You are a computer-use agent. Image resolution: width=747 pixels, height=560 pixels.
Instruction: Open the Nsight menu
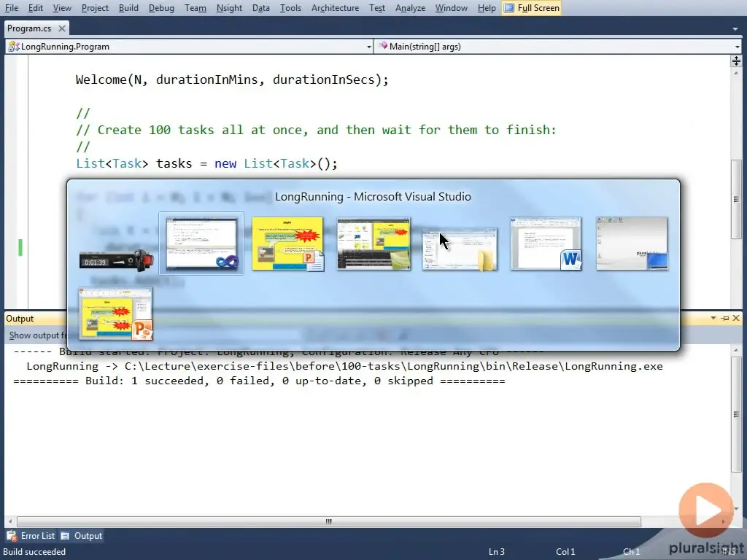coord(229,8)
